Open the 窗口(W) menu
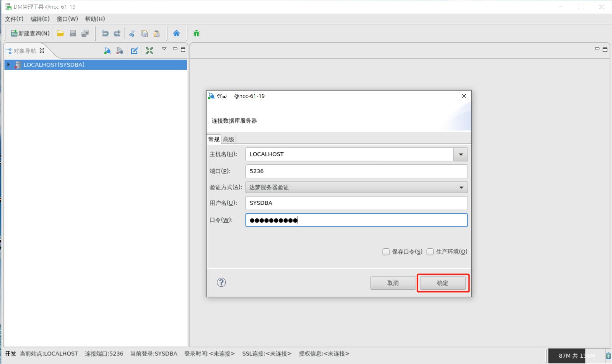This screenshot has height=364, width=612. pos(67,19)
